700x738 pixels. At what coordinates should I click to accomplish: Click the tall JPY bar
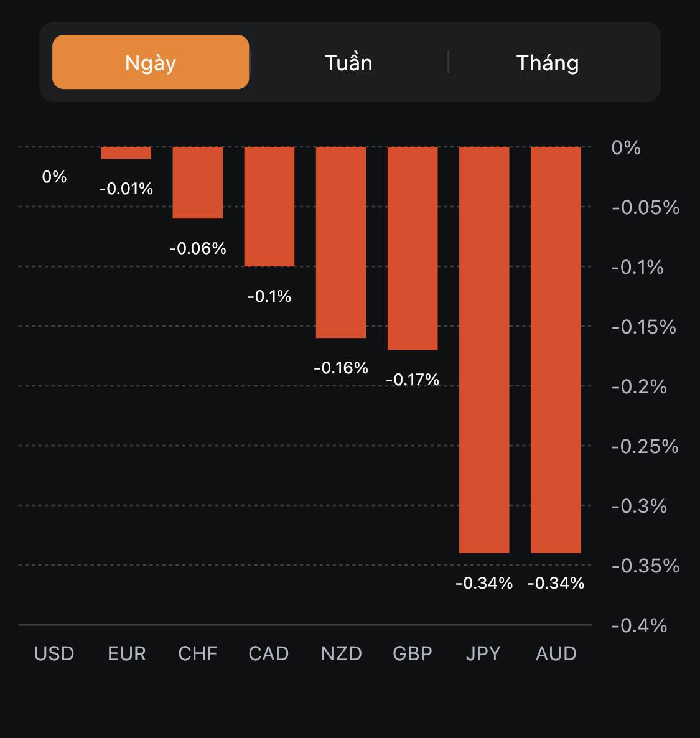[484, 350]
